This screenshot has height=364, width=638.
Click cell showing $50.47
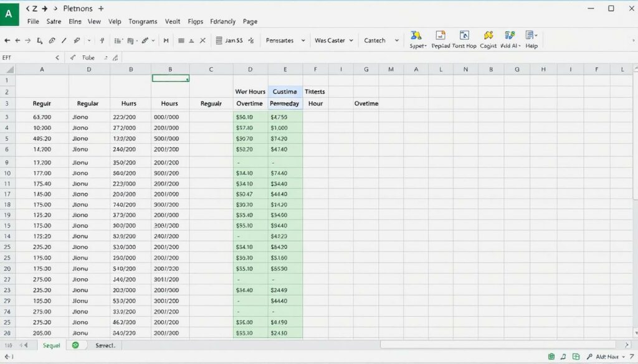tap(250, 194)
